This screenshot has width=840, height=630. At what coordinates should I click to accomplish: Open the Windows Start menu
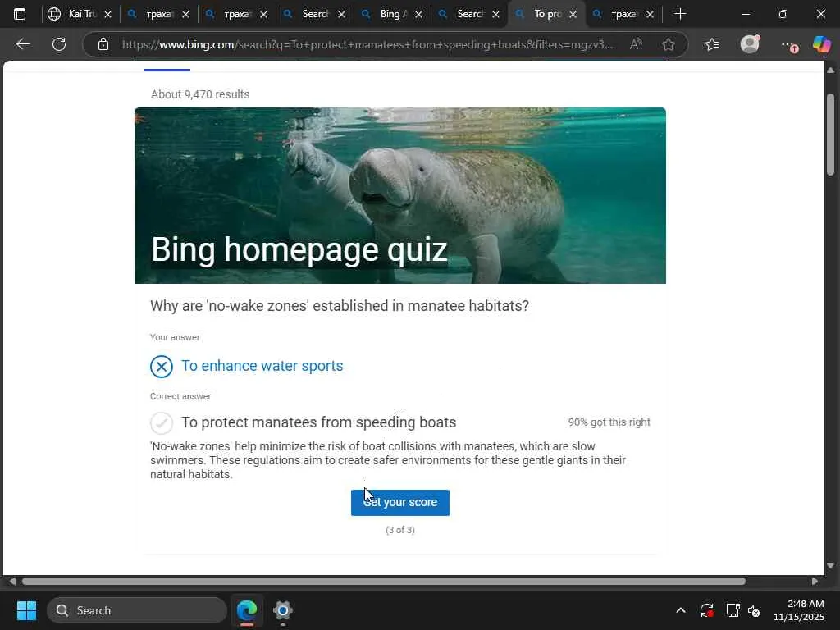tap(26, 610)
